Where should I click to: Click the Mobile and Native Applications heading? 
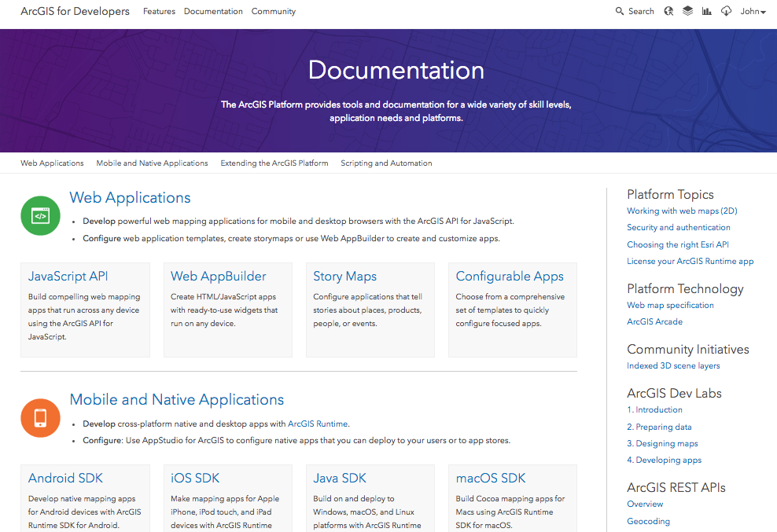click(x=177, y=400)
